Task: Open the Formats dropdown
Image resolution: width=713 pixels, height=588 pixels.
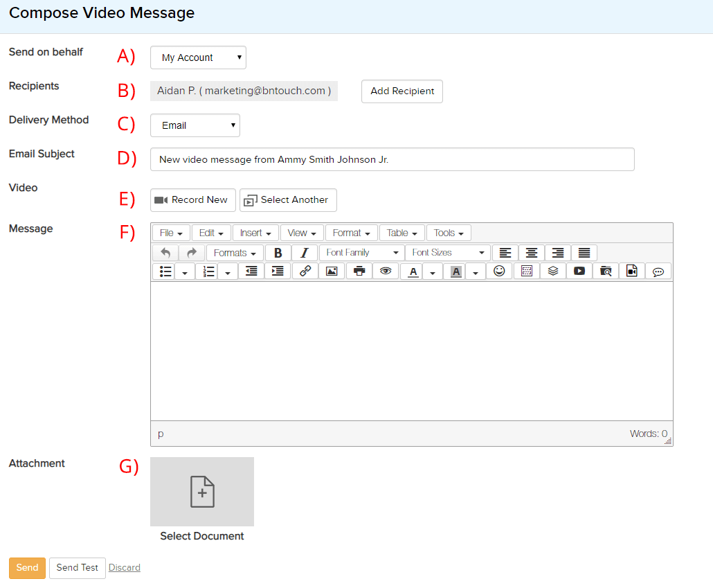Action: pos(235,253)
